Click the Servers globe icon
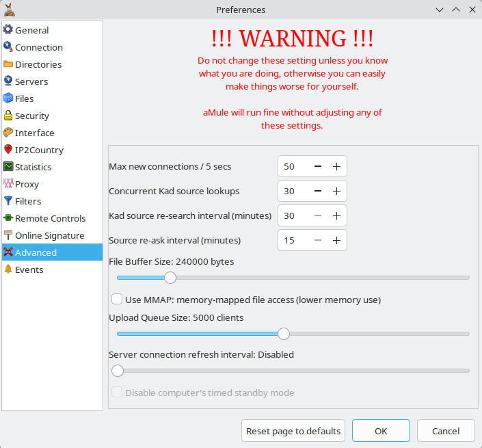 tap(8, 81)
